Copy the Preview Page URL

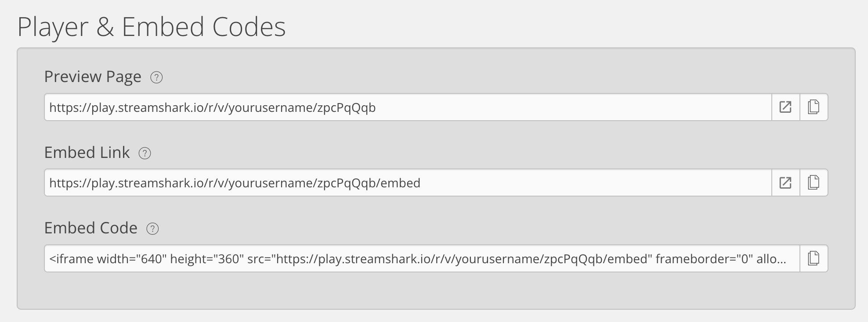click(x=814, y=107)
